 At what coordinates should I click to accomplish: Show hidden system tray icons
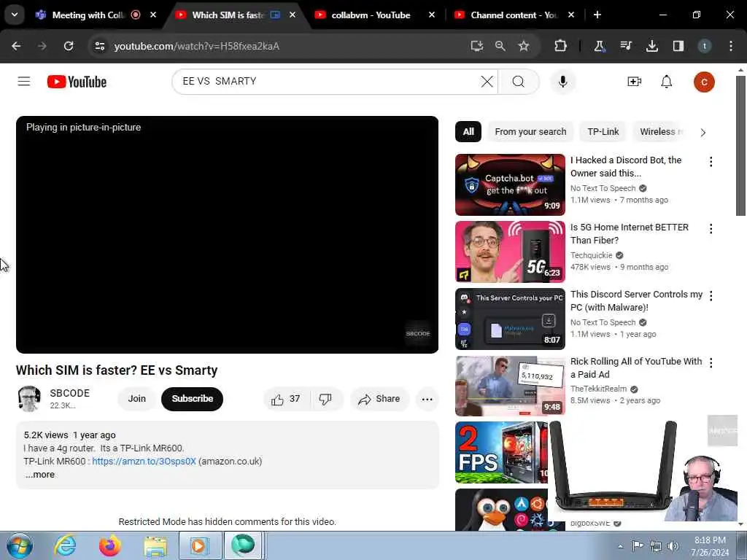(620, 546)
